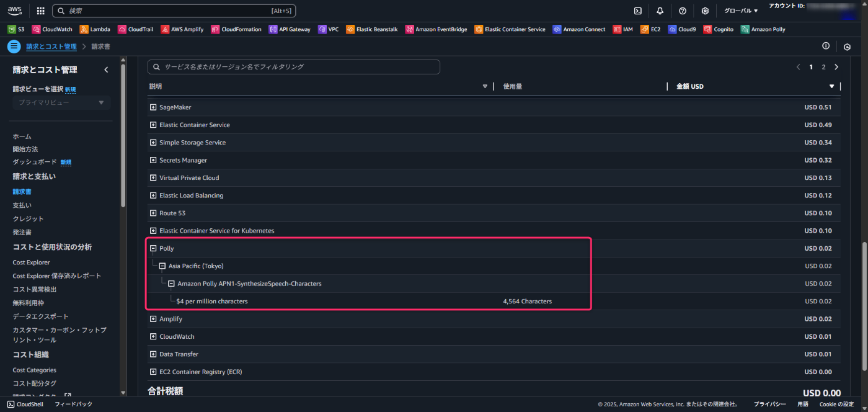Expand the Amplify row
Image resolution: width=868 pixels, height=412 pixels.
153,319
